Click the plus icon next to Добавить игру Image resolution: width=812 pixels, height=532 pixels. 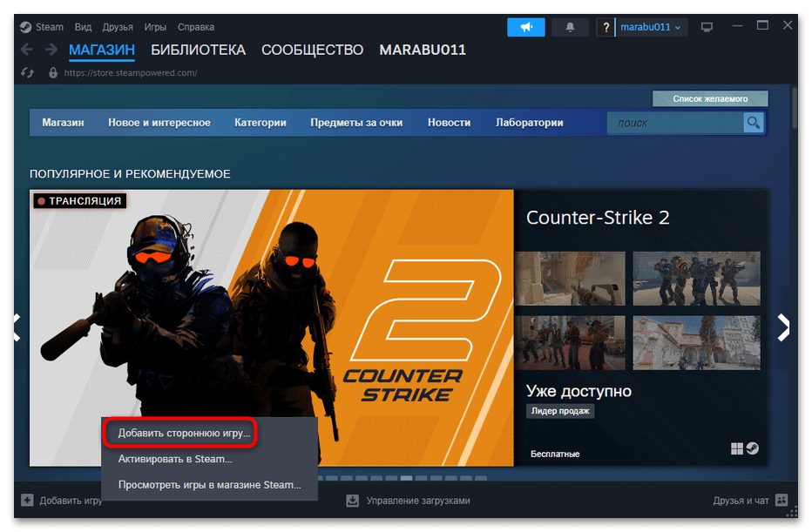(27, 500)
